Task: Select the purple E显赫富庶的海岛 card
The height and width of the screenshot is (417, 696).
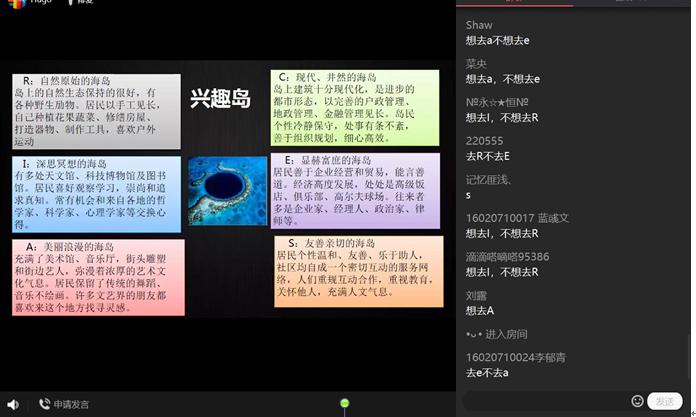Action: [354, 188]
